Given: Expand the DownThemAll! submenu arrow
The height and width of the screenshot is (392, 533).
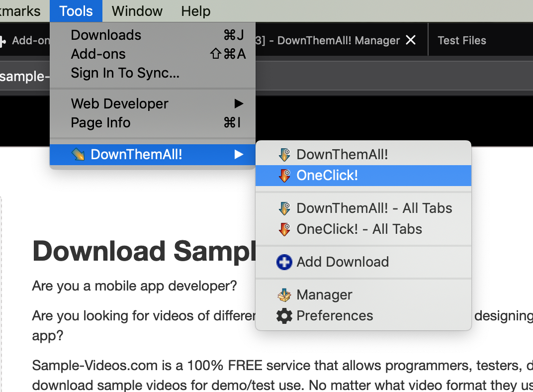Looking at the screenshot, I should click(x=239, y=155).
